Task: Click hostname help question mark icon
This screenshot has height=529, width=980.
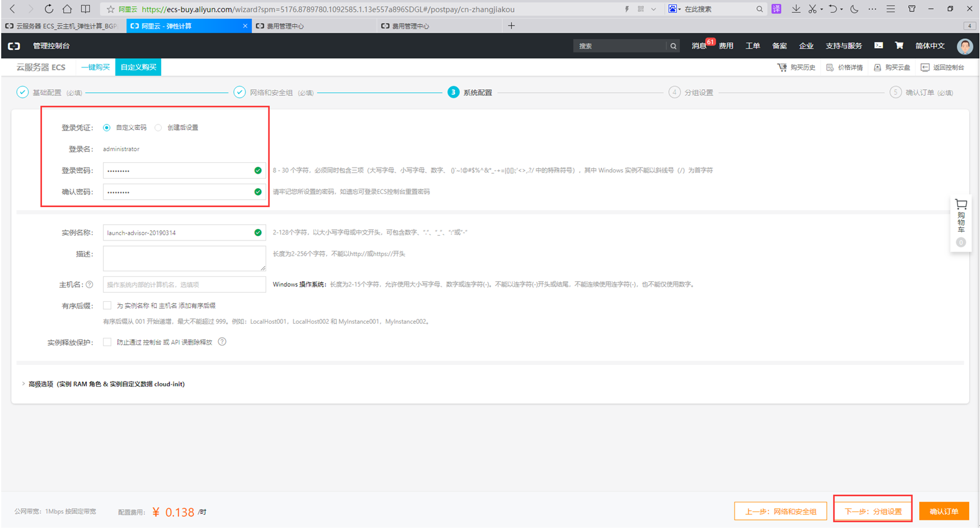Action: coord(89,284)
